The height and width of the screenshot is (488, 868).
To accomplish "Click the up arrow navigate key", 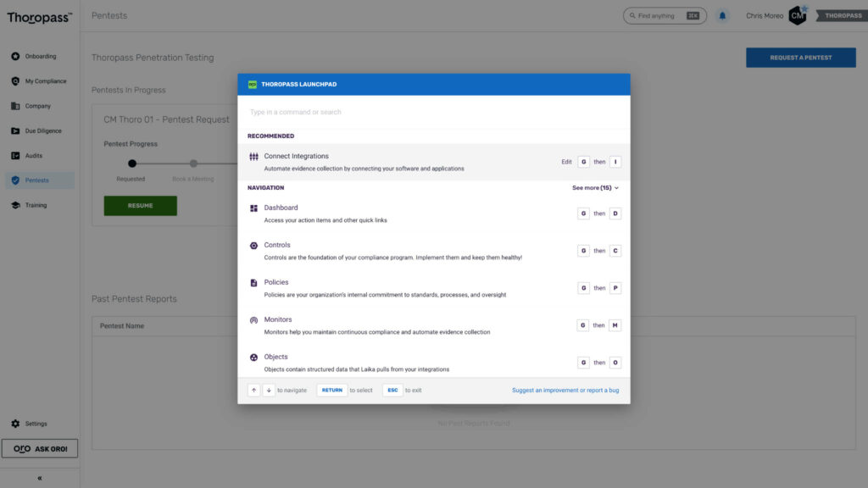I will point(253,390).
